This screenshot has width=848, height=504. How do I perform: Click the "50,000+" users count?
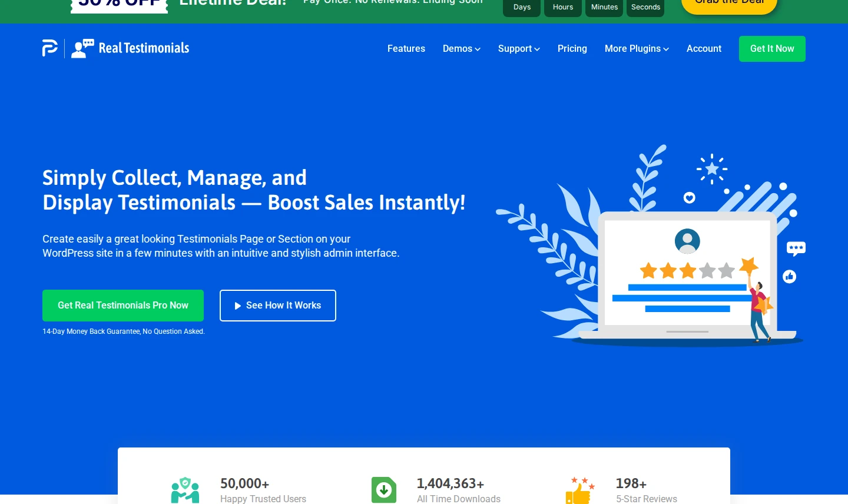[x=244, y=483]
